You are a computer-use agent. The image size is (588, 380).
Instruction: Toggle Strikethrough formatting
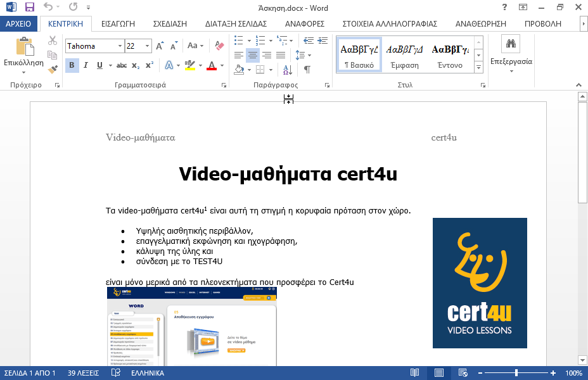click(121, 66)
